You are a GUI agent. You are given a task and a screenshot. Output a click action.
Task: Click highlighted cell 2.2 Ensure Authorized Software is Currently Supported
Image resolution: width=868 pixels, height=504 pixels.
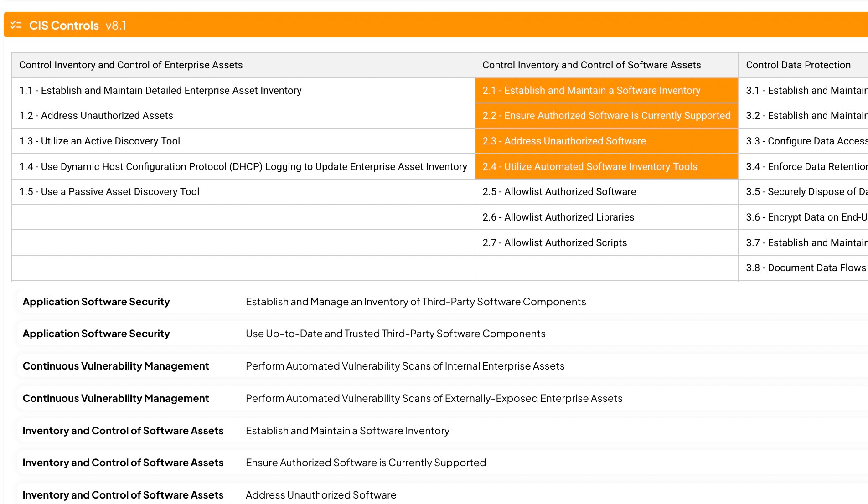pyautogui.click(x=606, y=116)
